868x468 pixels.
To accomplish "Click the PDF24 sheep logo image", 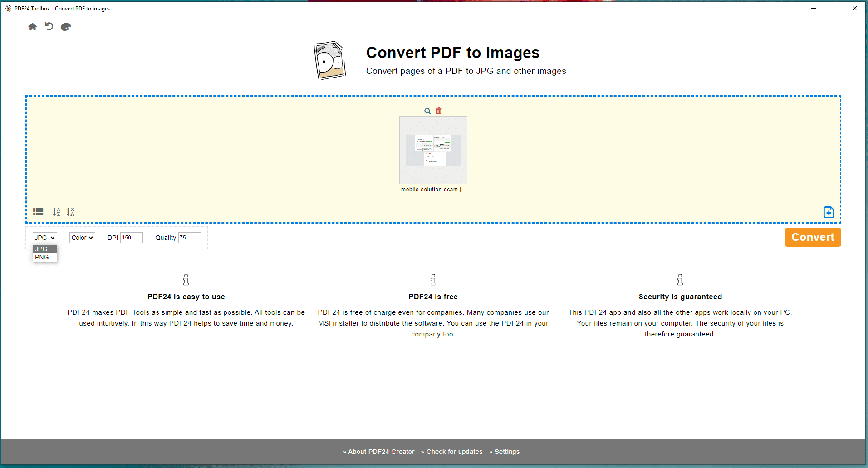I will [330, 61].
